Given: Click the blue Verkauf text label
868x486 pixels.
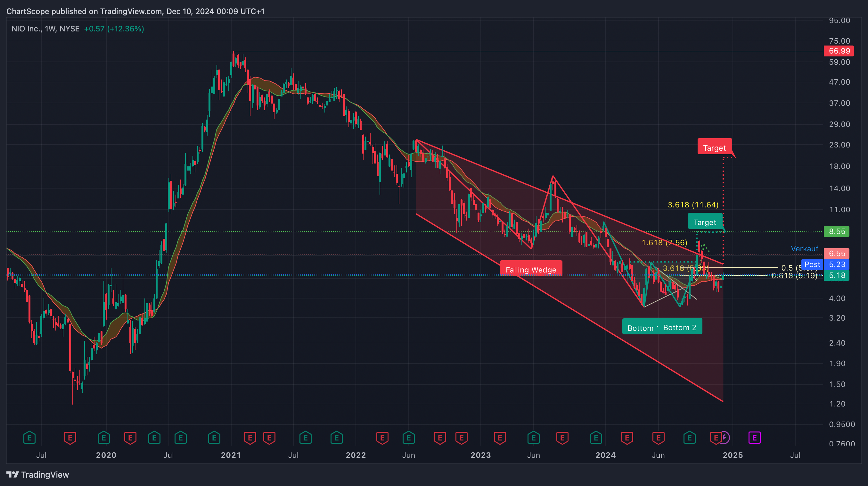Looking at the screenshot, I should [x=804, y=248].
